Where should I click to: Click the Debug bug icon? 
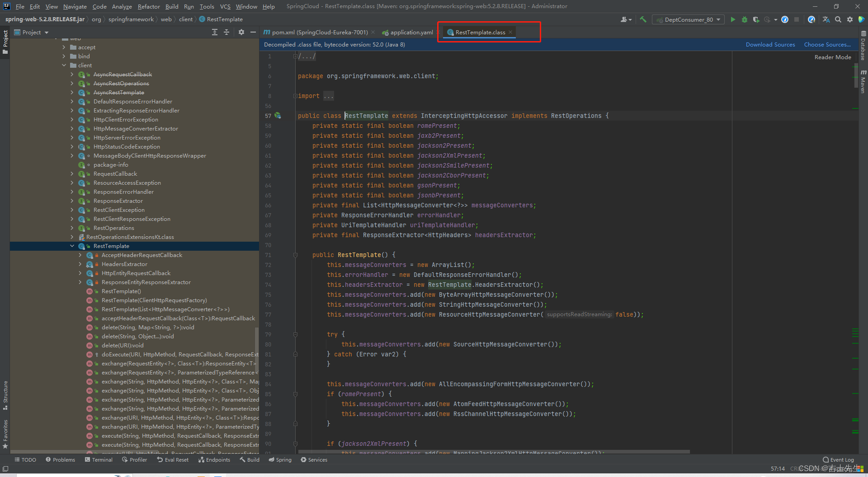point(744,19)
